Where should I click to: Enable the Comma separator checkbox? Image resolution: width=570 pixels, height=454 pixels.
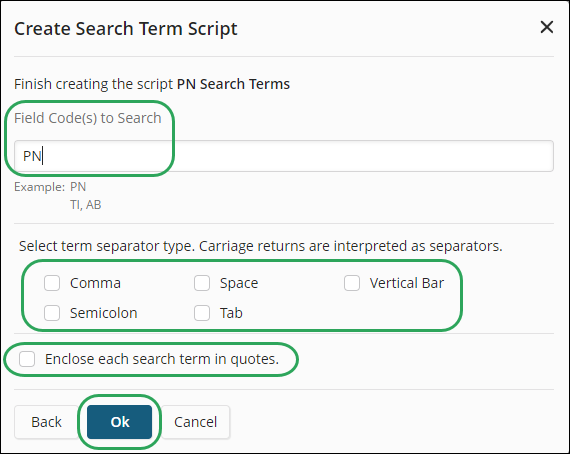point(52,283)
